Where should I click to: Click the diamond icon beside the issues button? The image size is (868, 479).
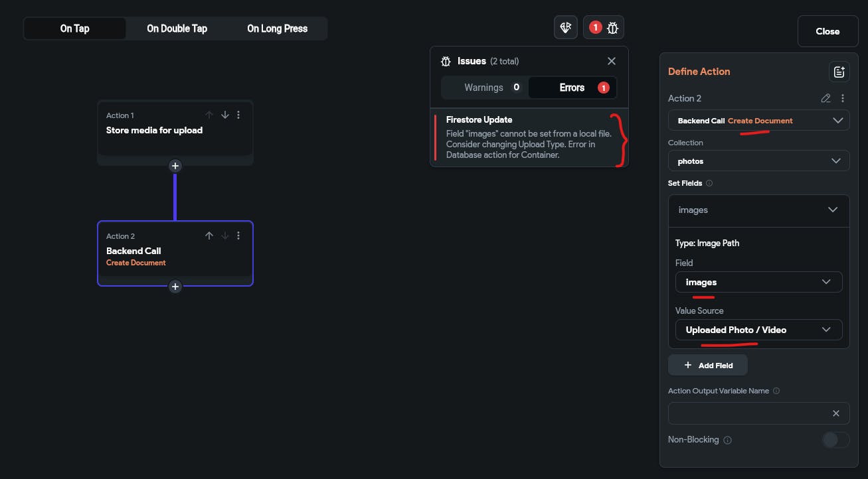pyautogui.click(x=566, y=28)
